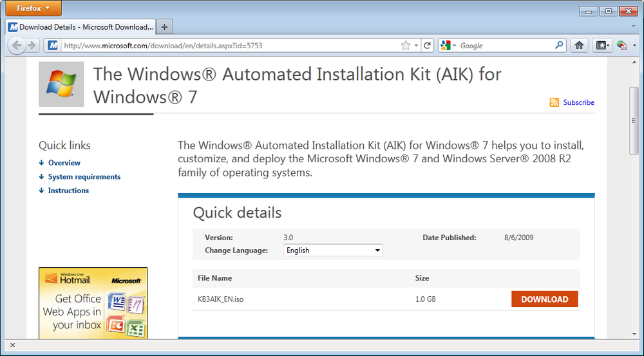
Task: Open the Hotmail Office Web Apps ad
Action: pos(93,303)
